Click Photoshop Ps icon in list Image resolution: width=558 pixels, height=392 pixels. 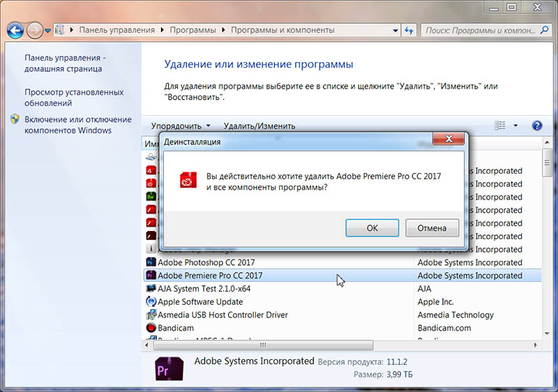click(x=151, y=262)
